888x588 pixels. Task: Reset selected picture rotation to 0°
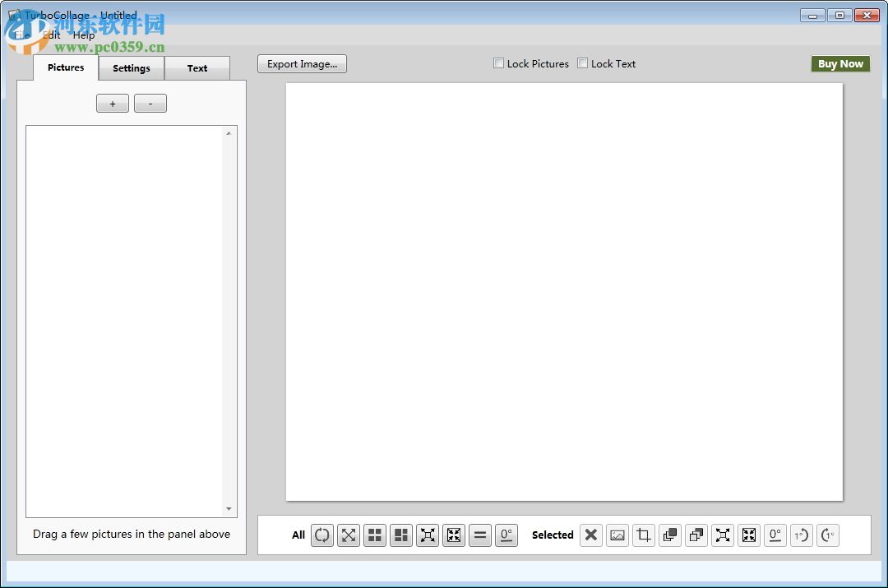coord(775,535)
